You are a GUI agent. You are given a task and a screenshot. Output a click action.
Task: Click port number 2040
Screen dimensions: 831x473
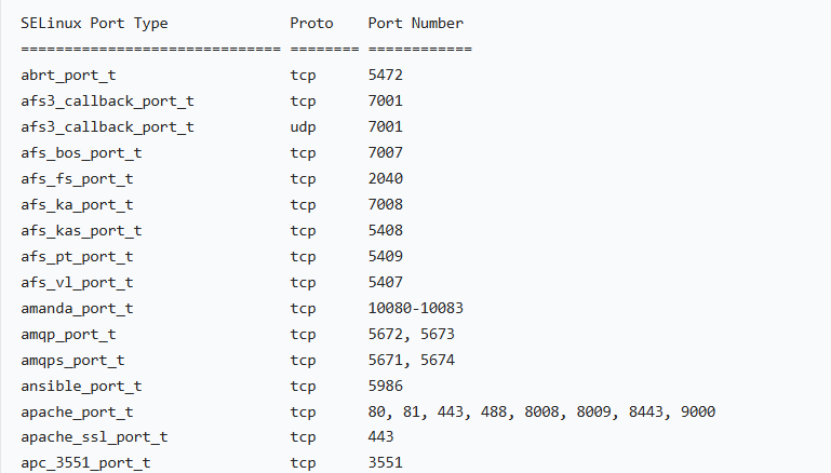click(x=384, y=179)
